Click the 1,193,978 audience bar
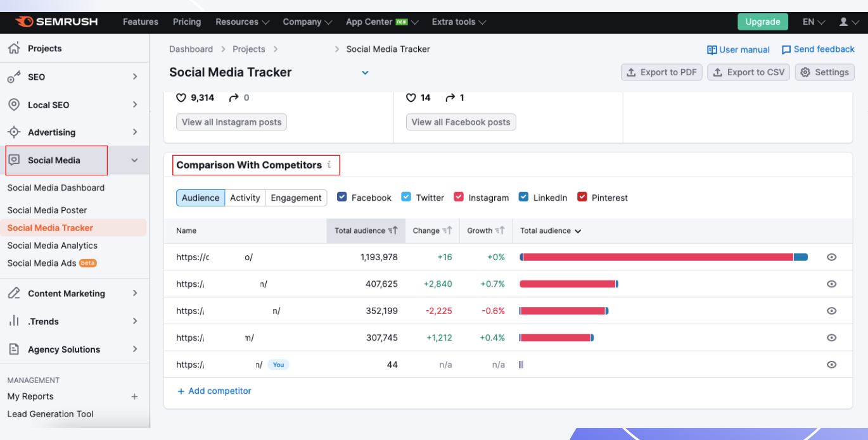 (x=663, y=257)
